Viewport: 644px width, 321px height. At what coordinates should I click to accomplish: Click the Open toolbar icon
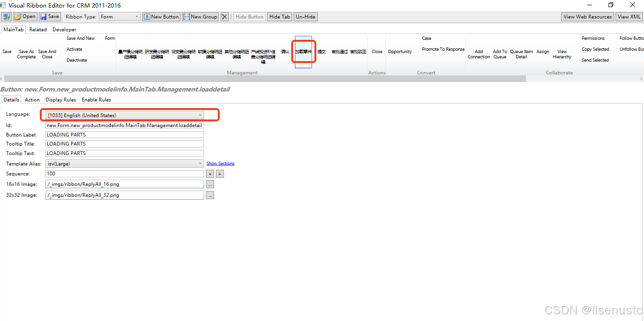[24, 17]
